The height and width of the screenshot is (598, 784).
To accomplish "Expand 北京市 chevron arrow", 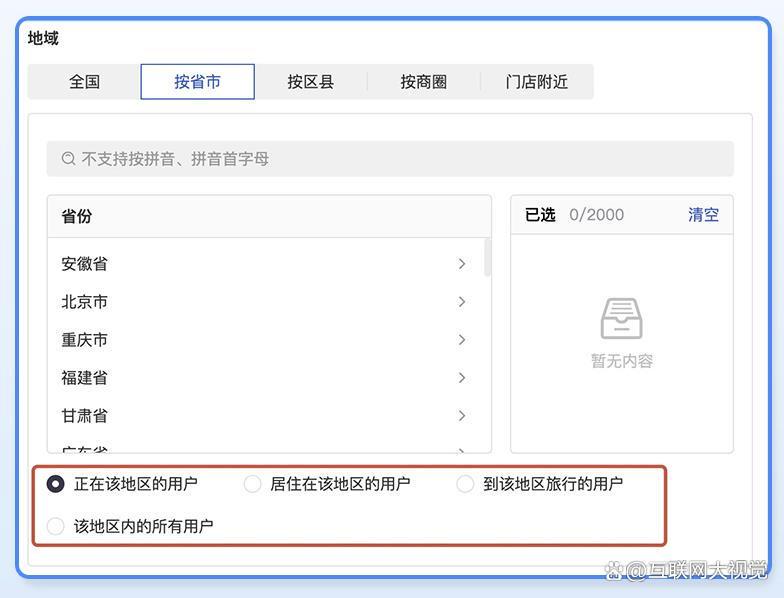I will (461, 302).
